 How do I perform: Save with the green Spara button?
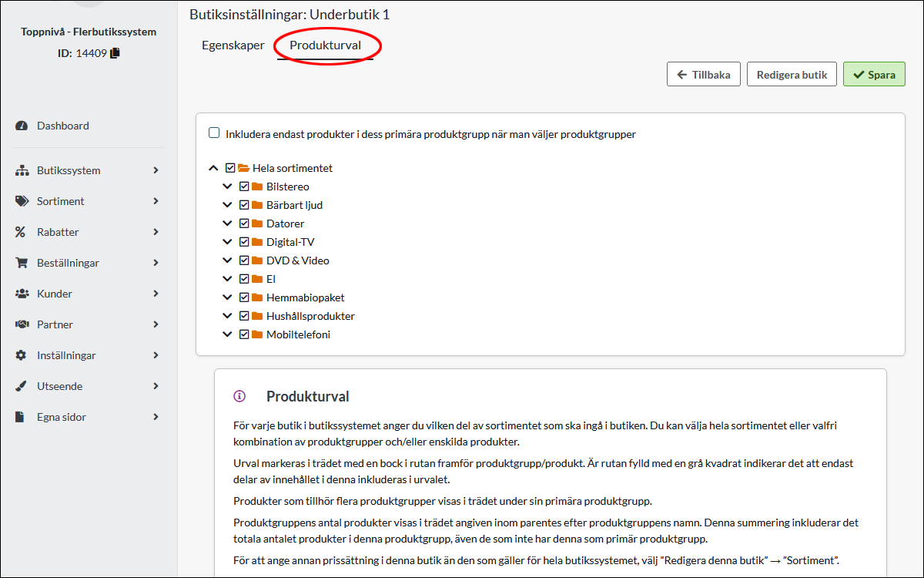[x=874, y=75]
